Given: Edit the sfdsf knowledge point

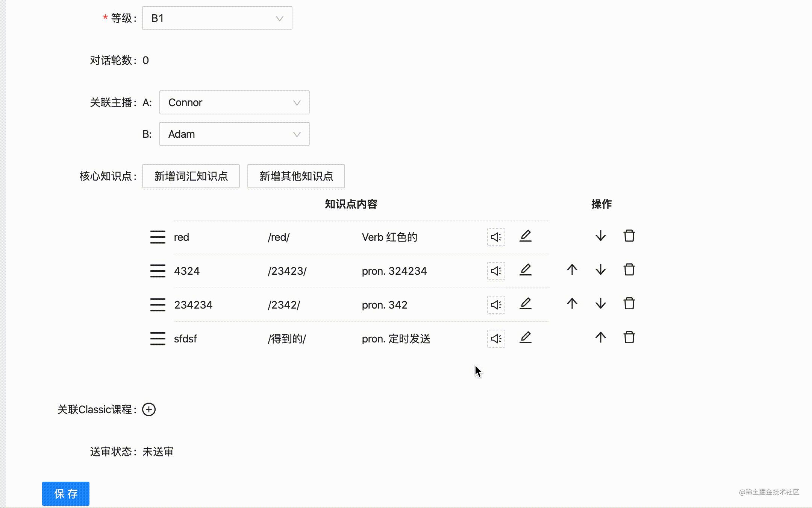Looking at the screenshot, I should pos(526,338).
